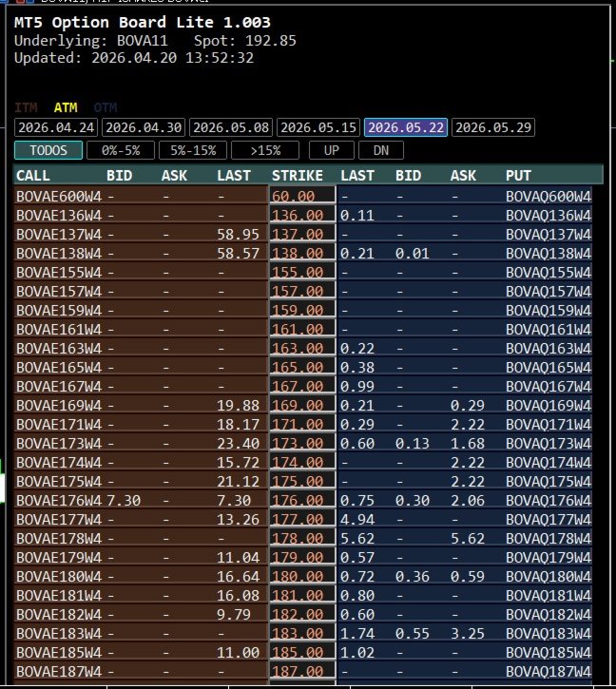Image resolution: width=616 pixels, height=689 pixels.
Task: Select the 2026.05.08 expiry tab
Action: pos(231,127)
